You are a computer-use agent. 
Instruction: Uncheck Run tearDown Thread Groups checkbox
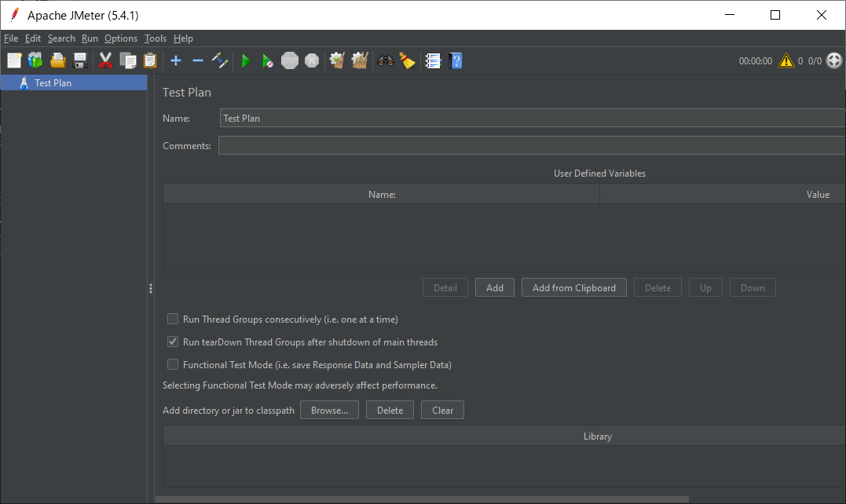(x=173, y=341)
